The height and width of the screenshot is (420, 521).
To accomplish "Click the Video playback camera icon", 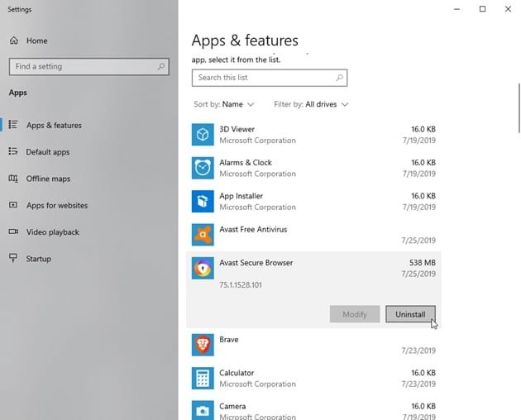I will 13,231.
